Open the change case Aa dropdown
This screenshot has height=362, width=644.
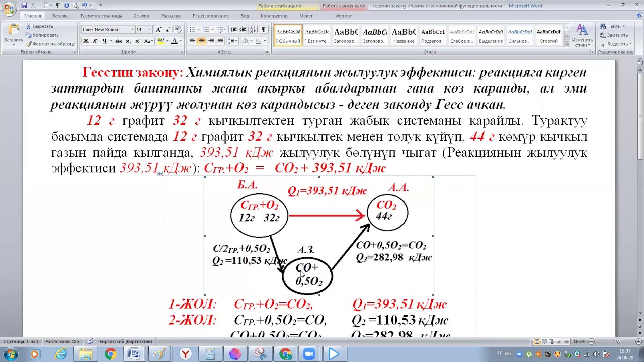point(148,41)
